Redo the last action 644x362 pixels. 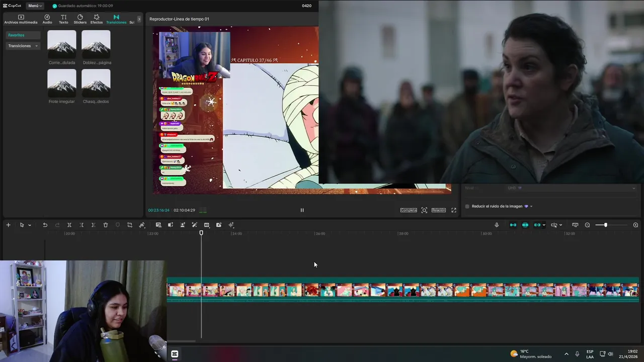coord(57,225)
